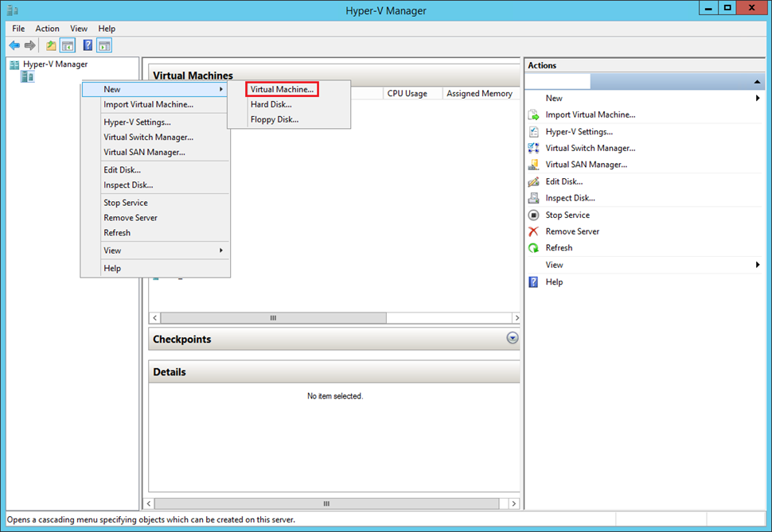Sort by Assigned Memory column header
Screen dimensions: 772x532
point(480,94)
